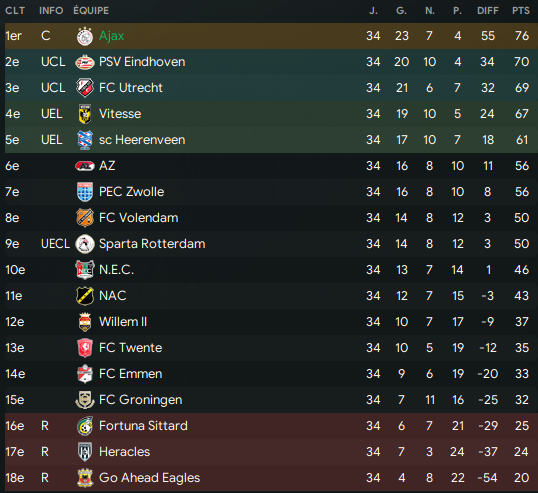The image size is (538, 493).
Task: Click the Go Ahead Eagles crest
Action: pos(85,478)
